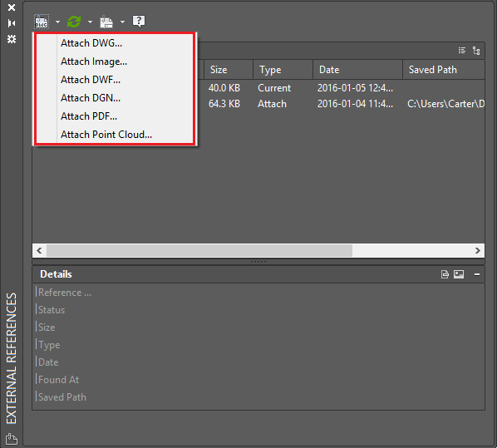
Task: Click the horizontal scrollbar left arrow
Action: click(x=39, y=250)
